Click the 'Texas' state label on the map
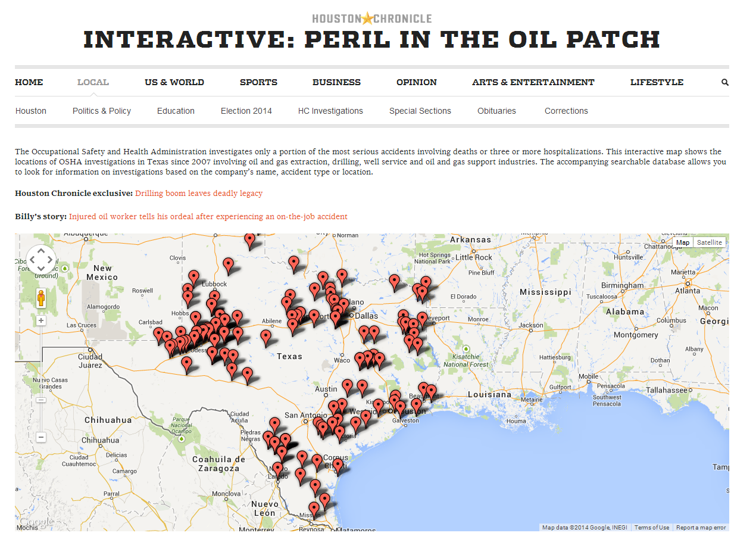Image resolution: width=756 pixels, height=542 pixels. (x=289, y=356)
